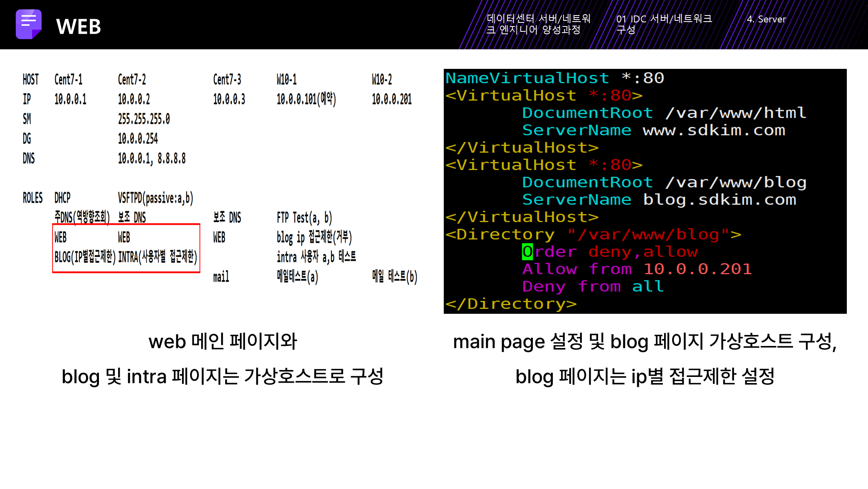868x489 pixels.
Task: Click the 'DocumentRoot /var/www/html' line
Action: tap(664, 113)
